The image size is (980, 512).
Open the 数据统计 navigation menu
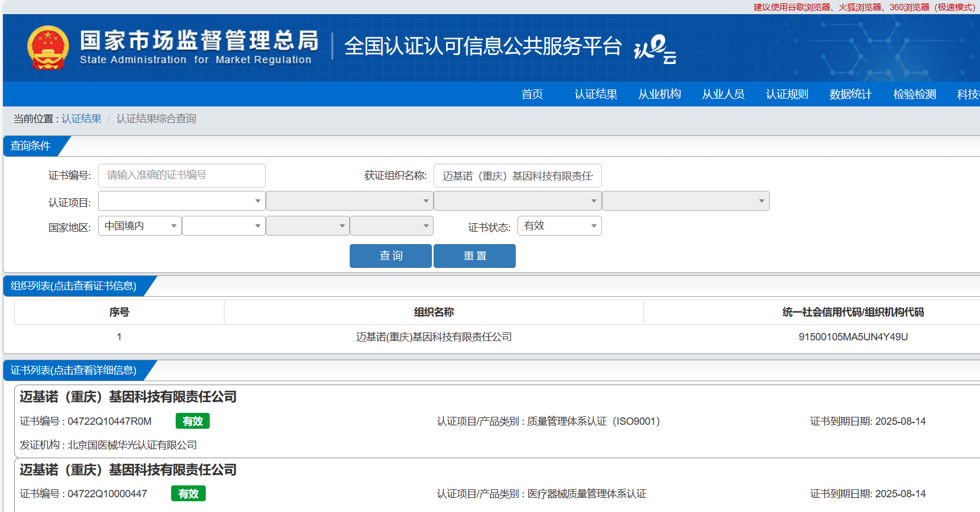[851, 94]
